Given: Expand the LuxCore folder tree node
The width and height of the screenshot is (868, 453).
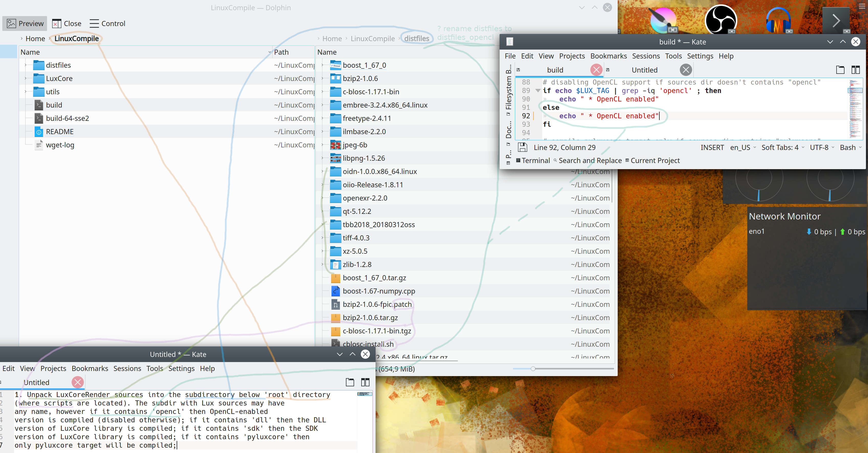Looking at the screenshot, I should click(x=26, y=78).
